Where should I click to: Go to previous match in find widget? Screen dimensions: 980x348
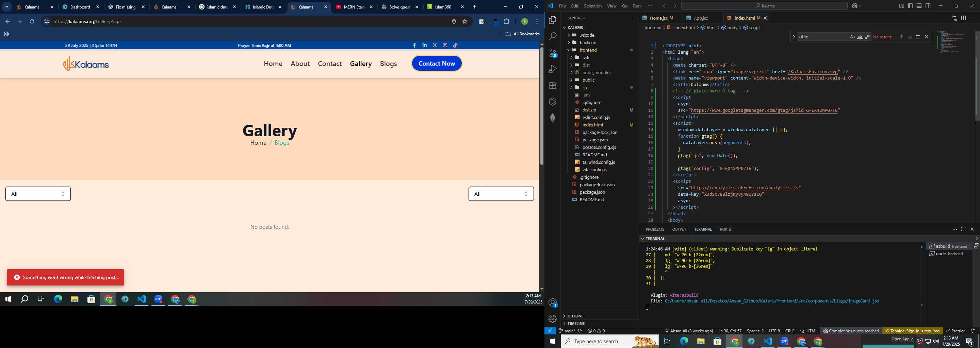coord(901,37)
